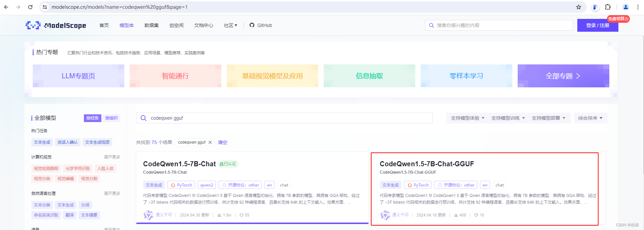Open the browser extensions puzzle icon
Image resolution: width=644 pixels, height=230 pixels.
point(608,7)
